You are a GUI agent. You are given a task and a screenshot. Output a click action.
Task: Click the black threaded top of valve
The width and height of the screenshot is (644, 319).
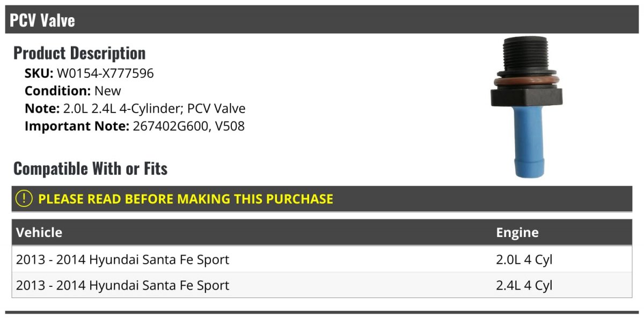(526, 55)
